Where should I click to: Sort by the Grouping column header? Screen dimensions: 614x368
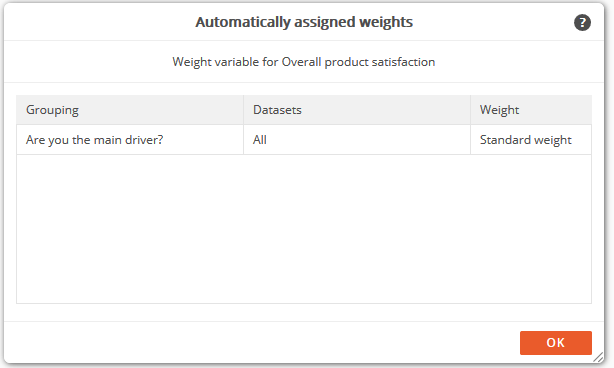[130, 110]
